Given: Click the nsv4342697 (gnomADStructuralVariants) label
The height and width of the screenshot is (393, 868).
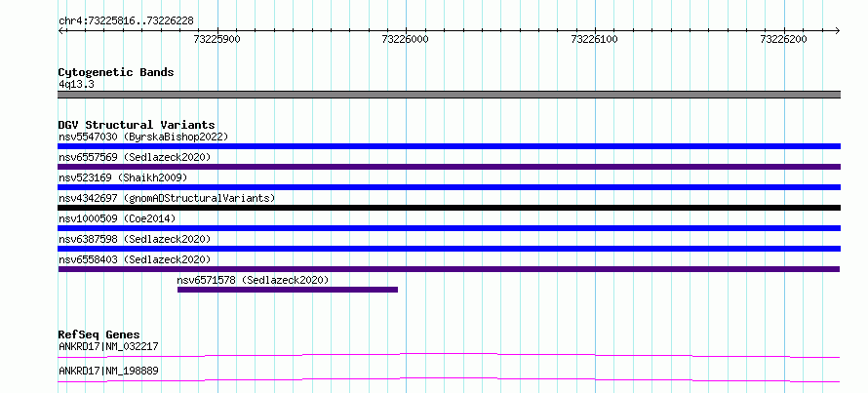Looking at the screenshot, I should [x=167, y=198].
